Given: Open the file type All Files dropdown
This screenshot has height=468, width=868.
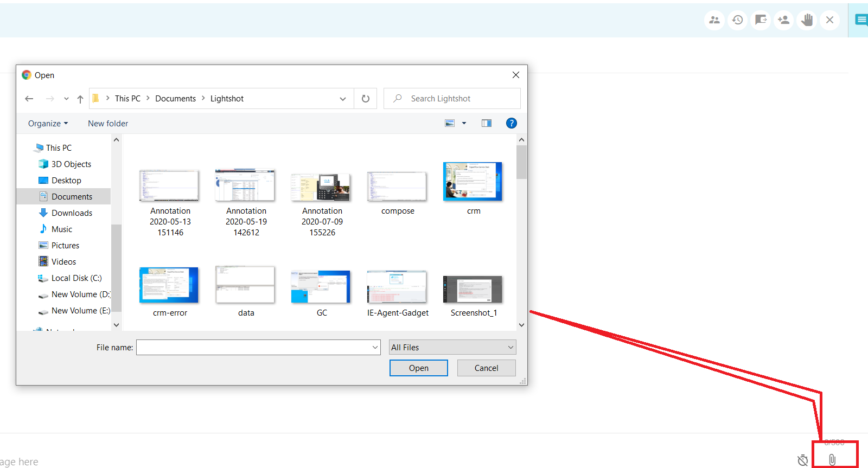Looking at the screenshot, I should pyautogui.click(x=452, y=347).
